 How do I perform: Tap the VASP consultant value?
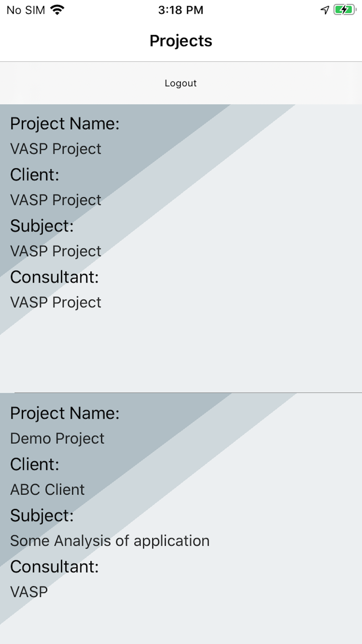[29, 592]
